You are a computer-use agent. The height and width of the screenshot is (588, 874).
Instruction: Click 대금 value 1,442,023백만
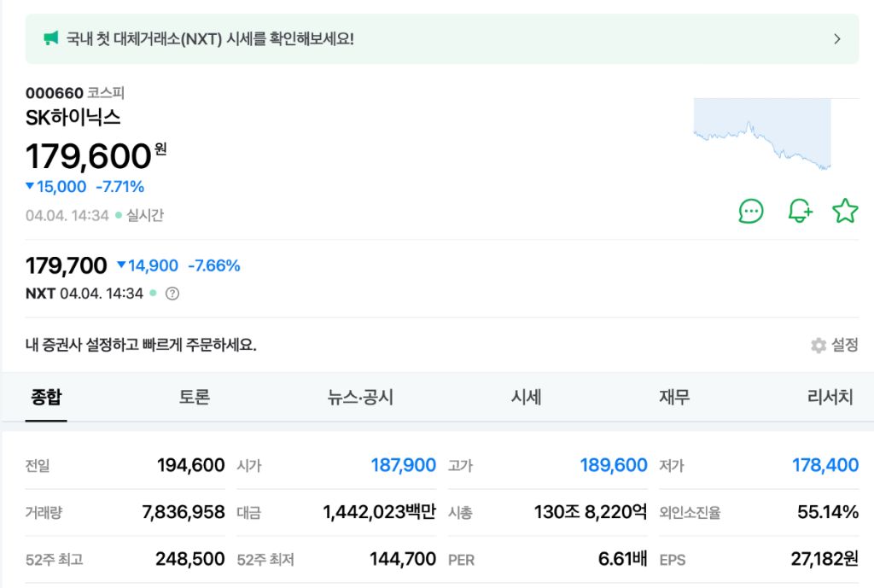click(380, 512)
